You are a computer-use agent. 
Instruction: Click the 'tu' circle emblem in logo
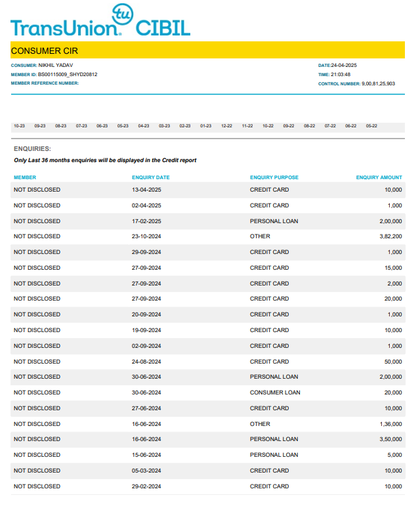click(x=122, y=14)
